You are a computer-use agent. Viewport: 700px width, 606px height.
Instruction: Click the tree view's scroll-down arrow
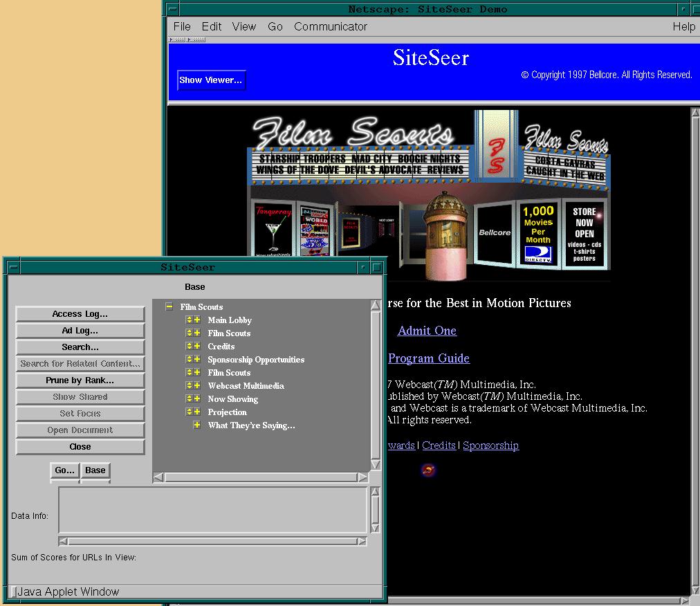pos(376,464)
